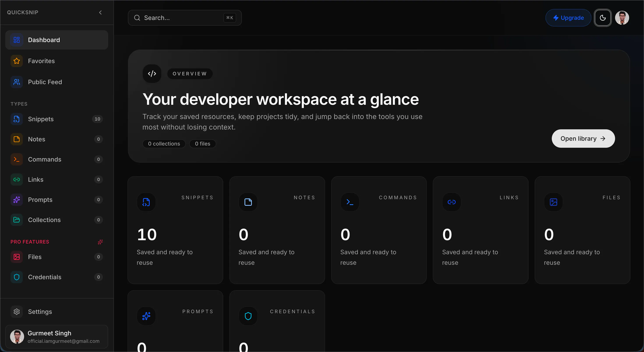Click the Favorites star icon
Image resolution: width=644 pixels, height=352 pixels.
[x=16, y=61]
